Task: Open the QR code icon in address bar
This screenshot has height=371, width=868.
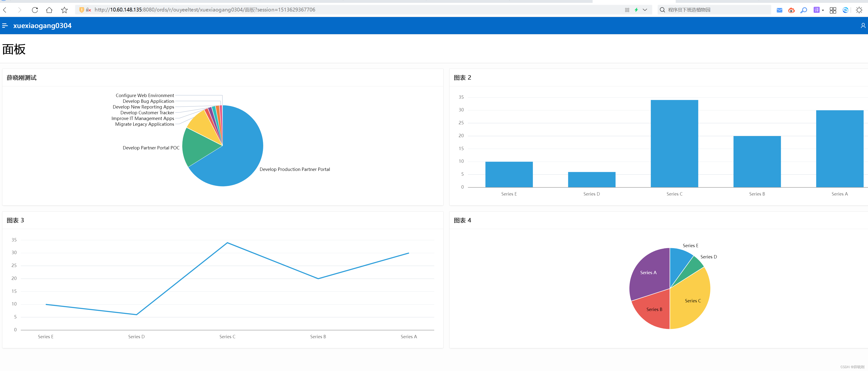Action: coord(627,10)
